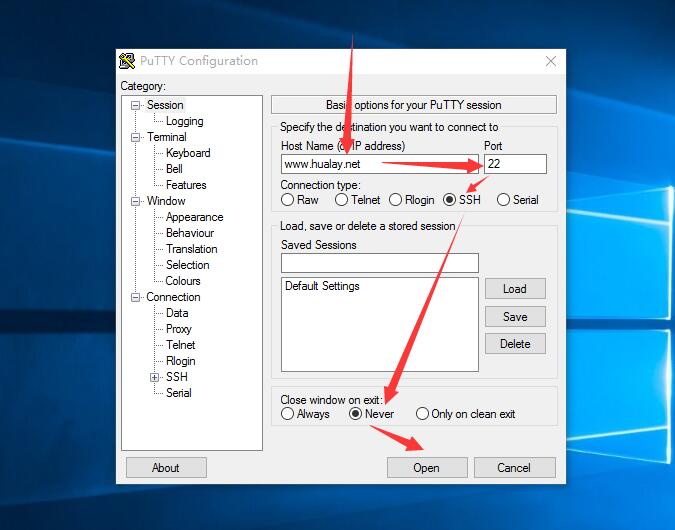Viewport: 675px width, 530px height.
Task: Open the Serial category in tree
Action: click(x=179, y=393)
